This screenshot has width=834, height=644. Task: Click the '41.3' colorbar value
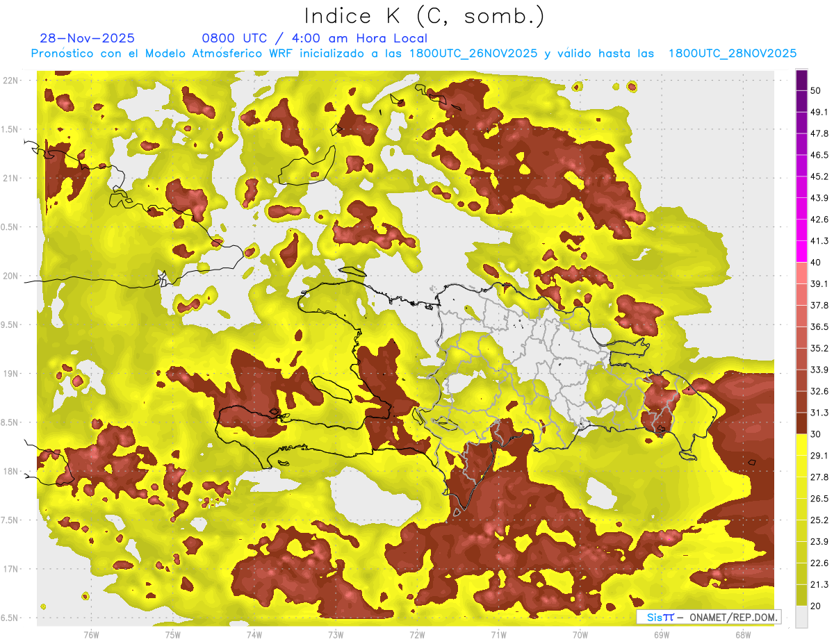tap(820, 241)
